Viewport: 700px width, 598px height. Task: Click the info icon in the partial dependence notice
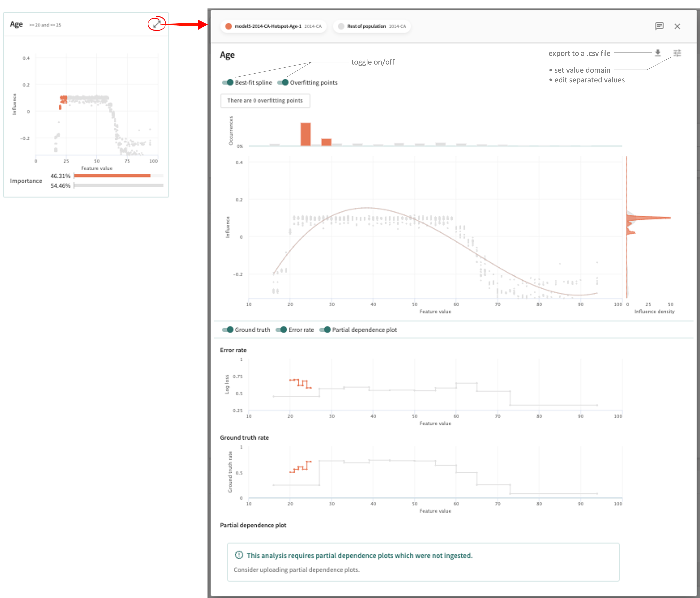click(x=239, y=555)
